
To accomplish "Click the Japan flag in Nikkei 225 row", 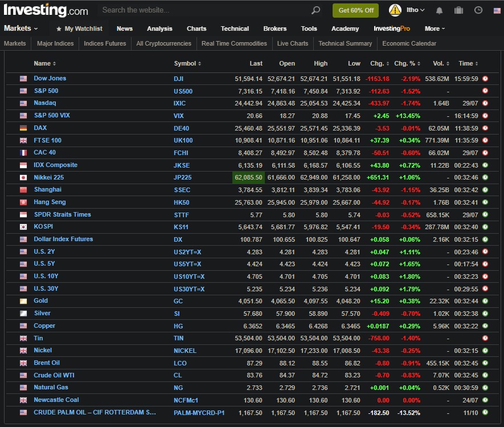I will pyautogui.click(x=23, y=178).
